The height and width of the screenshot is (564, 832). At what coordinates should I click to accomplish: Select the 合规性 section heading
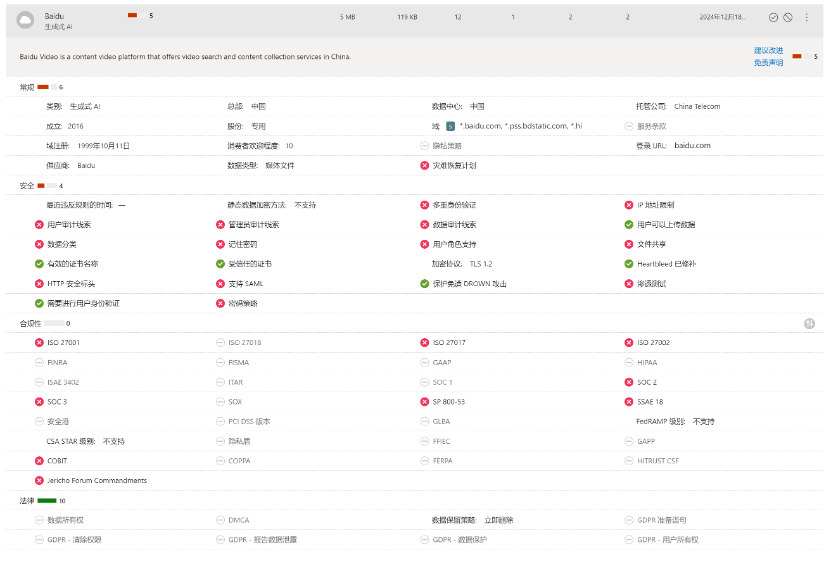[30, 324]
